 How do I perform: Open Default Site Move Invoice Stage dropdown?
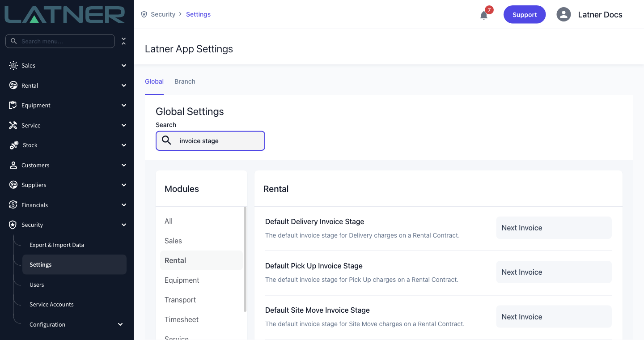point(554,317)
